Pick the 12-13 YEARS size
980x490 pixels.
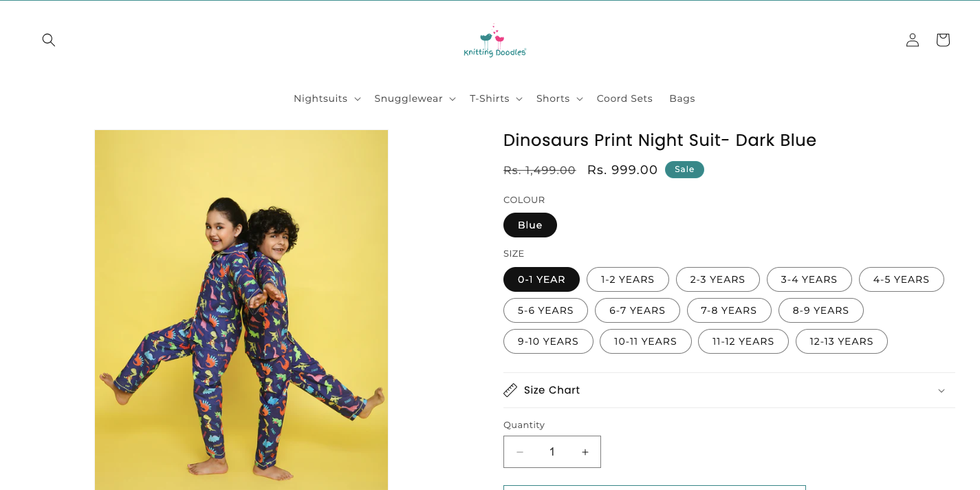tap(841, 341)
